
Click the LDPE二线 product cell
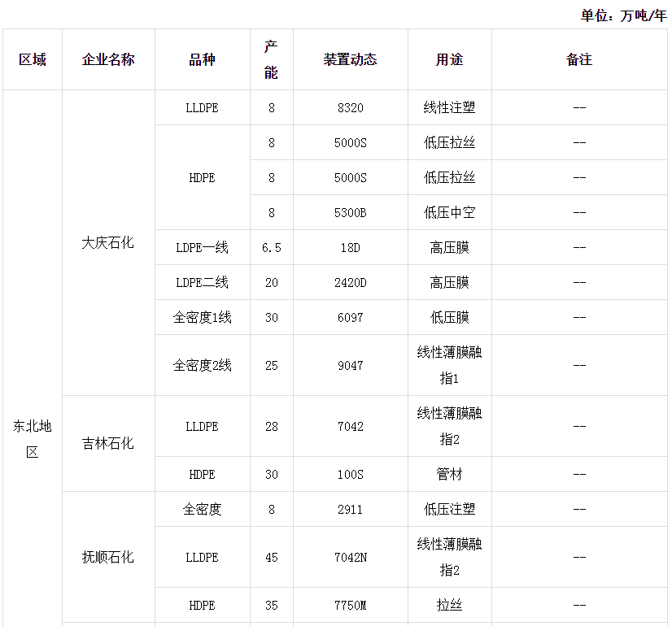[x=202, y=283]
